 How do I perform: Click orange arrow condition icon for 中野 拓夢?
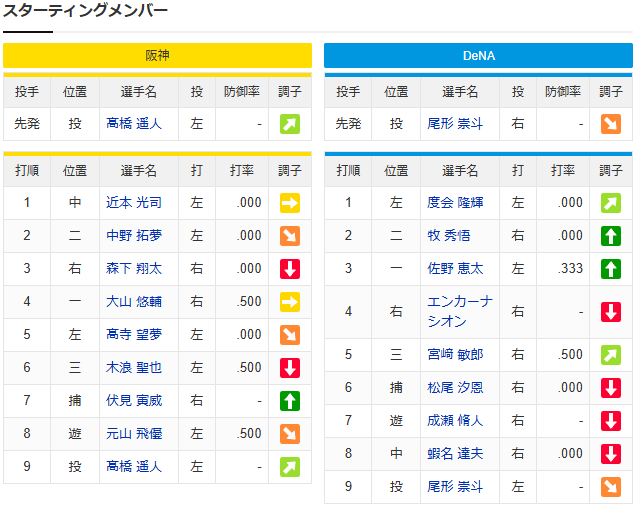tap(290, 236)
